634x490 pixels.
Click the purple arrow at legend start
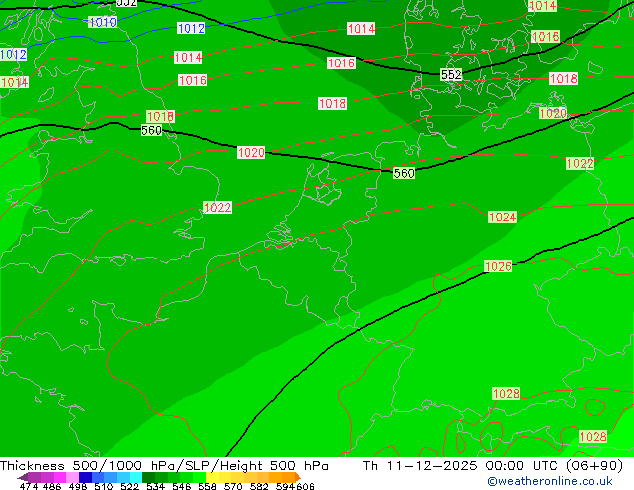(x=23, y=477)
